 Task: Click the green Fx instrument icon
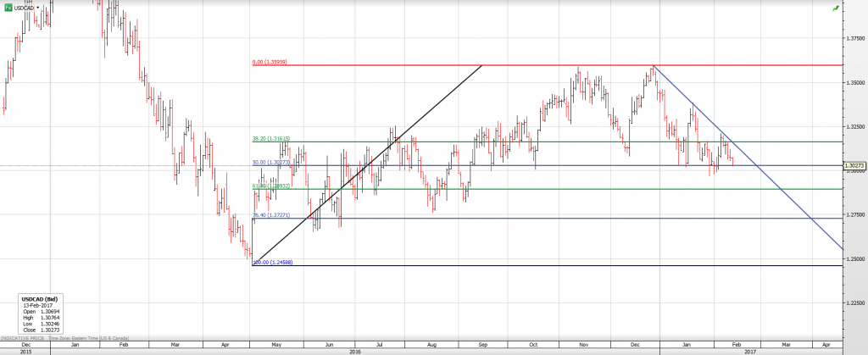8,8
